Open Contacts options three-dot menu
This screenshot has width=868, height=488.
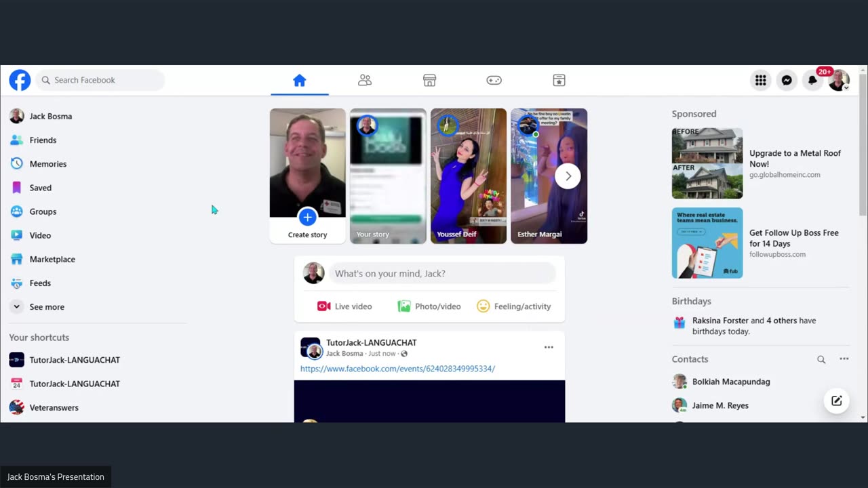coord(844,359)
